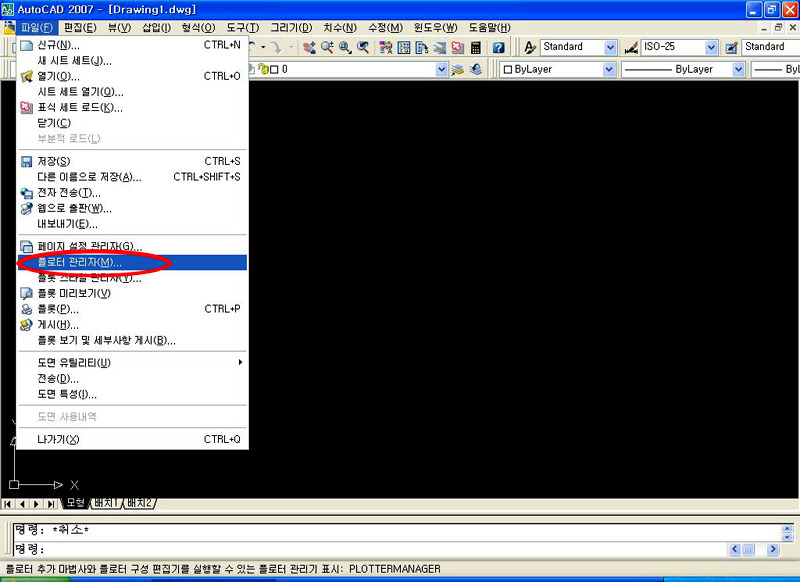Choose 내보내기(E)... from File menu
Viewport: 800px width, 582px height.
pyautogui.click(x=133, y=224)
